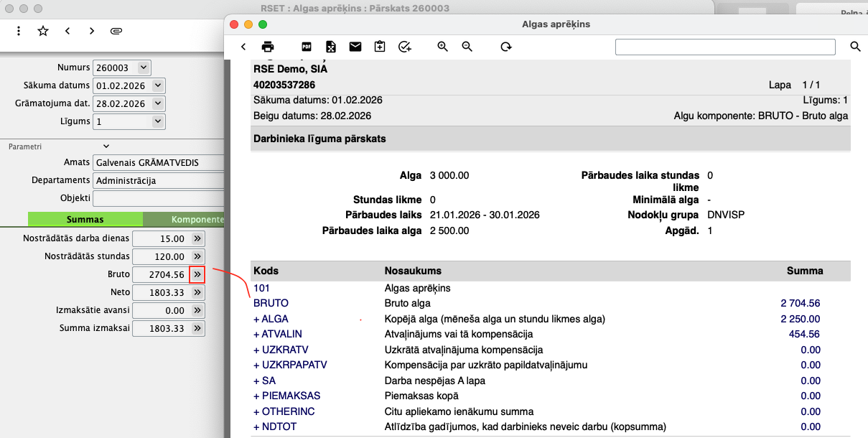Export the report as PDF

pos(306,47)
